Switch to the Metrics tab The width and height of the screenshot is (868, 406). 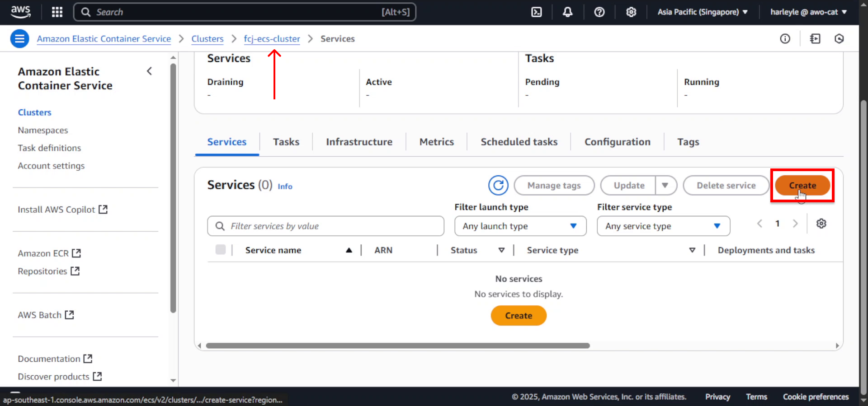pyautogui.click(x=437, y=142)
